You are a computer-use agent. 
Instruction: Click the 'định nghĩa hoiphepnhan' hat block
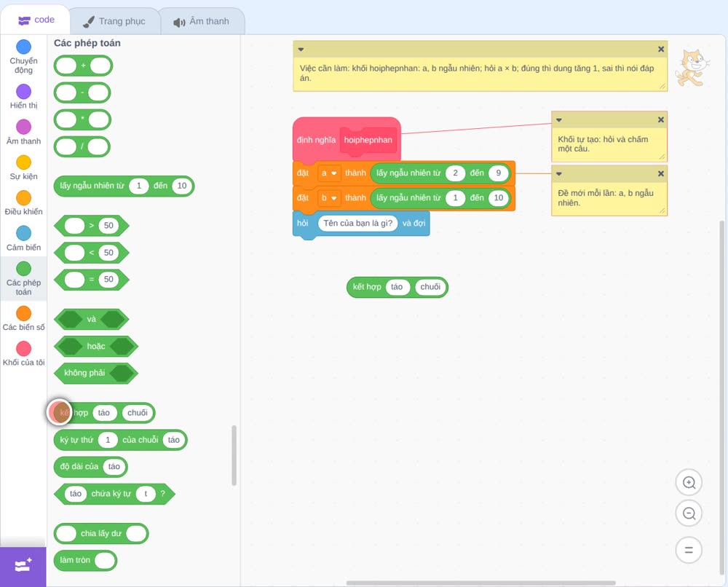tap(347, 139)
